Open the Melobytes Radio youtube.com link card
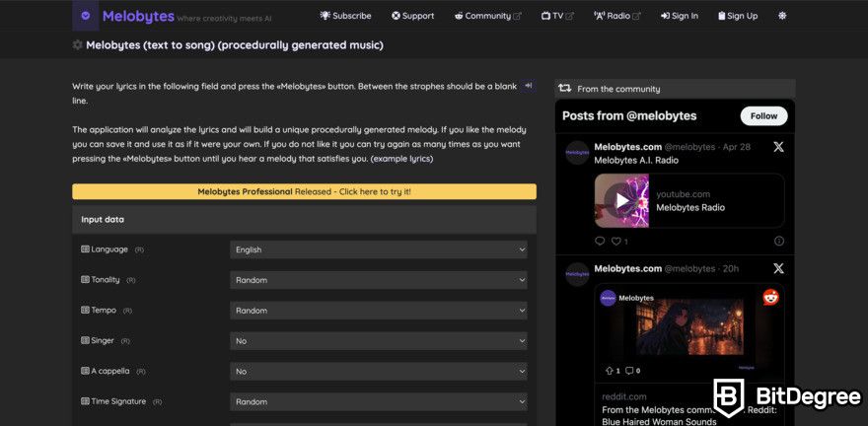 pyautogui.click(x=689, y=201)
